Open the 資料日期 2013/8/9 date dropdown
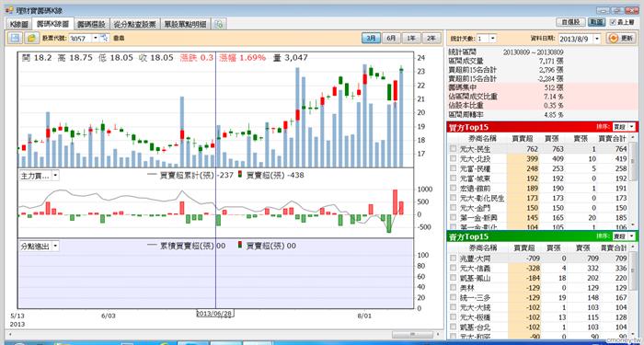The width and height of the screenshot is (644, 345). (x=597, y=39)
